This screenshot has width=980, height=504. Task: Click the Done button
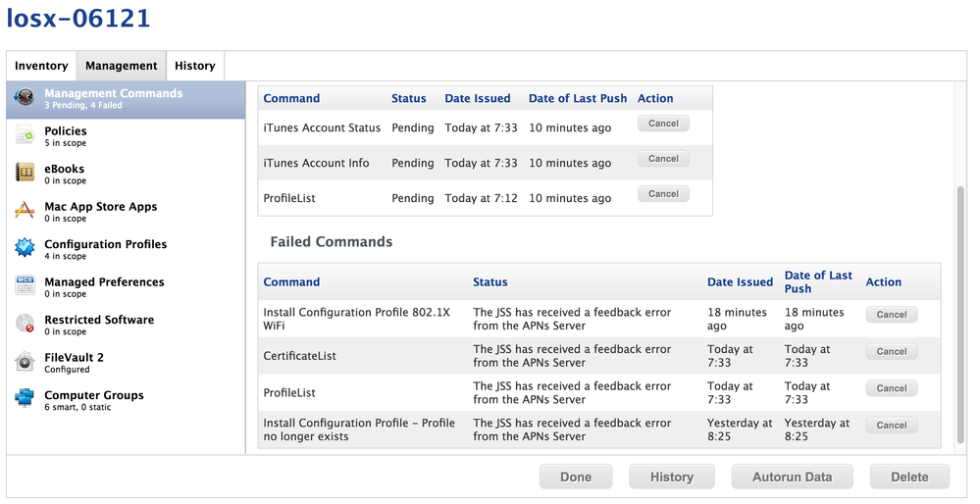click(x=576, y=477)
